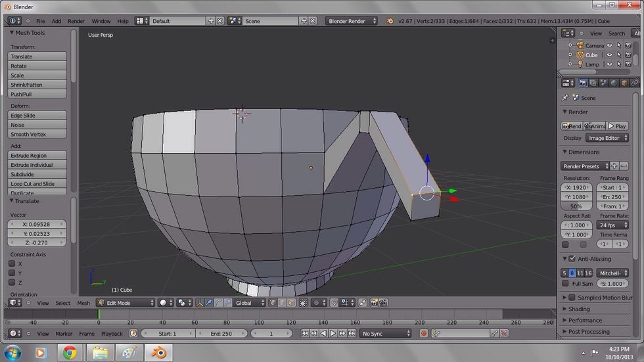Toggle limit selection to visible icon
The width and height of the screenshot is (644, 362).
(x=303, y=303)
